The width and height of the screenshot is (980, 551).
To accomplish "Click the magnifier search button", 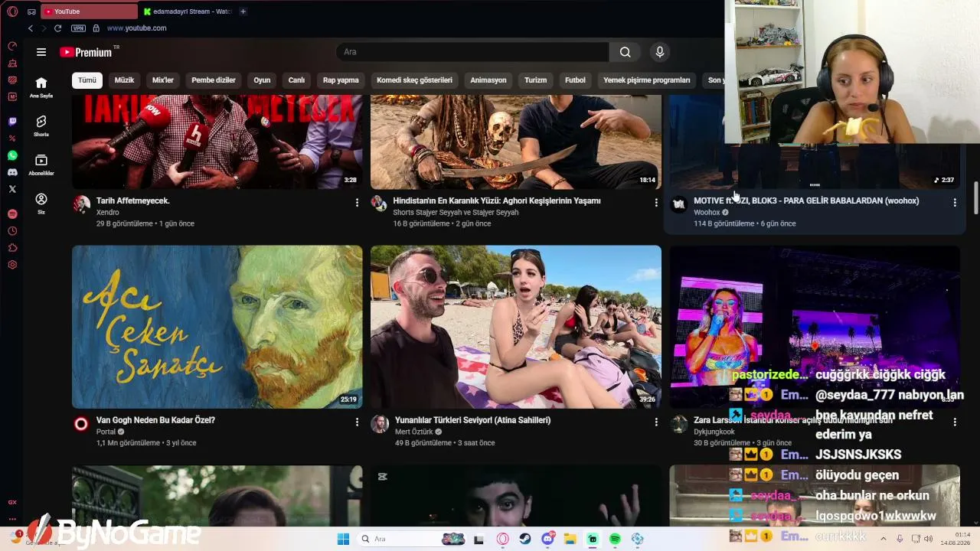I will coord(626,52).
